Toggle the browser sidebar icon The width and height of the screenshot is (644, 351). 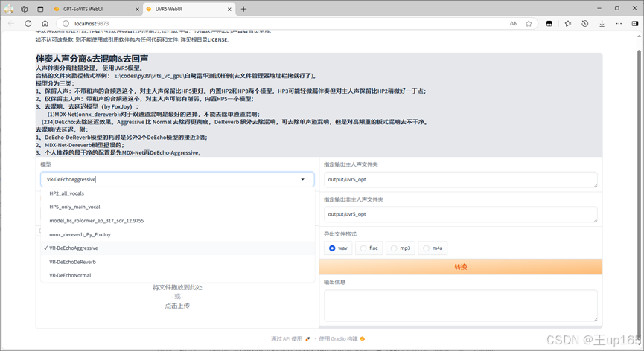635,23
